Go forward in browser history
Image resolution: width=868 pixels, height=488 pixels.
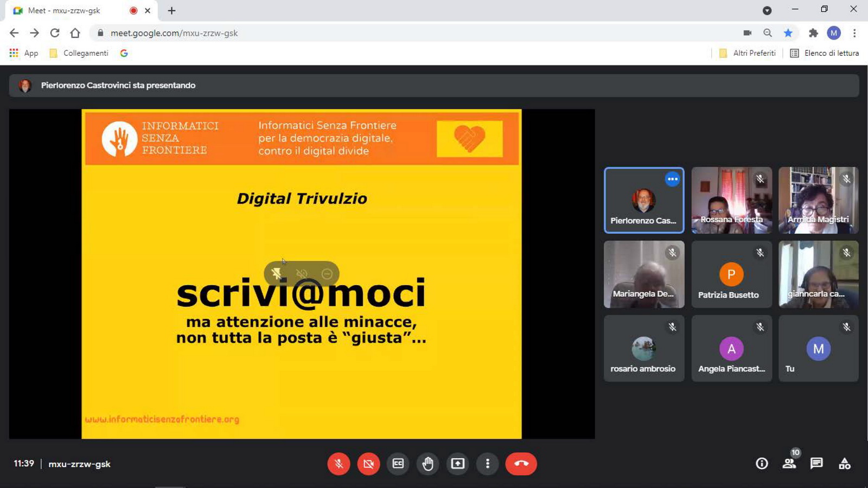(34, 33)
